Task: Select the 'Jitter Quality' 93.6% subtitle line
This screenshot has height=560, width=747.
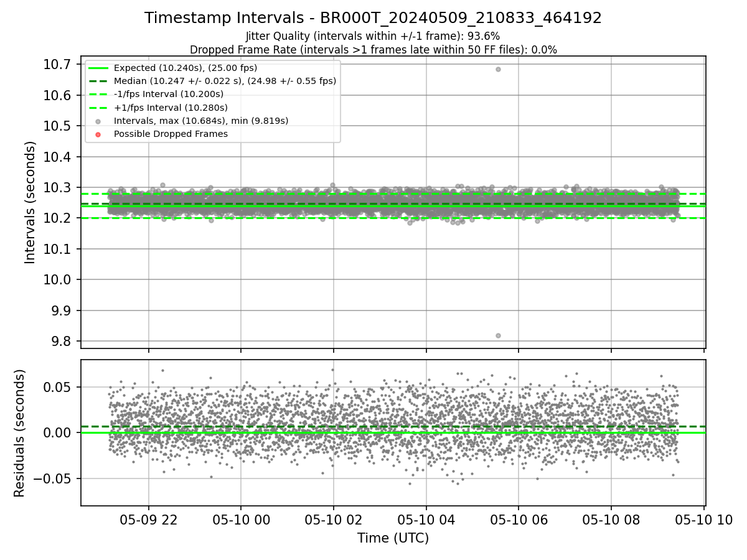Action: pos(373,36)
